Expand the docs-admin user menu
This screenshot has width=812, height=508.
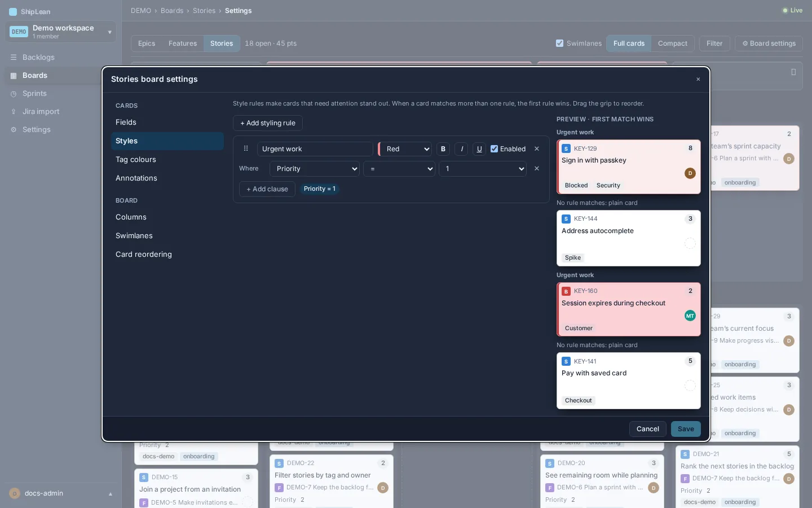[x=61, y=493]
